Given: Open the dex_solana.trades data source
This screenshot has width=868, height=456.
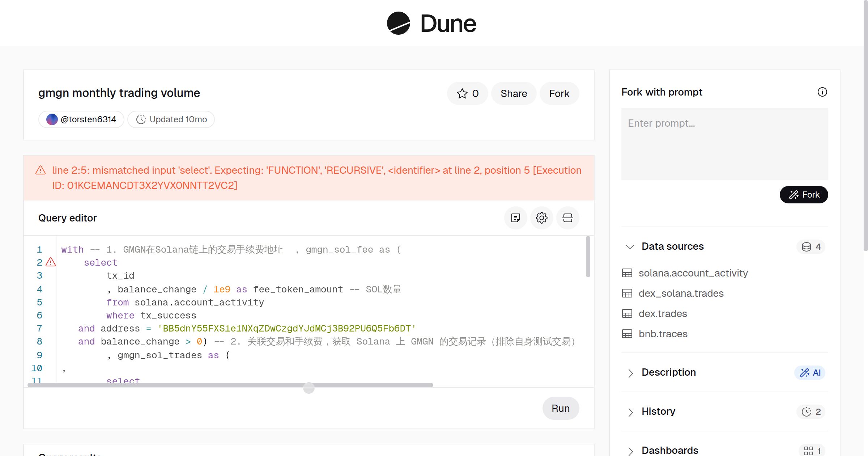Looking at the screenshot, I should 681,293.
